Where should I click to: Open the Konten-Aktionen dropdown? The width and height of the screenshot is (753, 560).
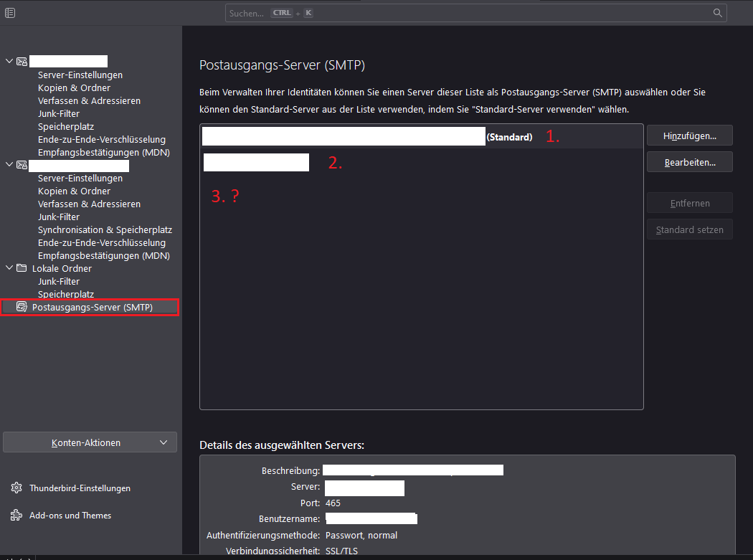click(x=90, y=442)
